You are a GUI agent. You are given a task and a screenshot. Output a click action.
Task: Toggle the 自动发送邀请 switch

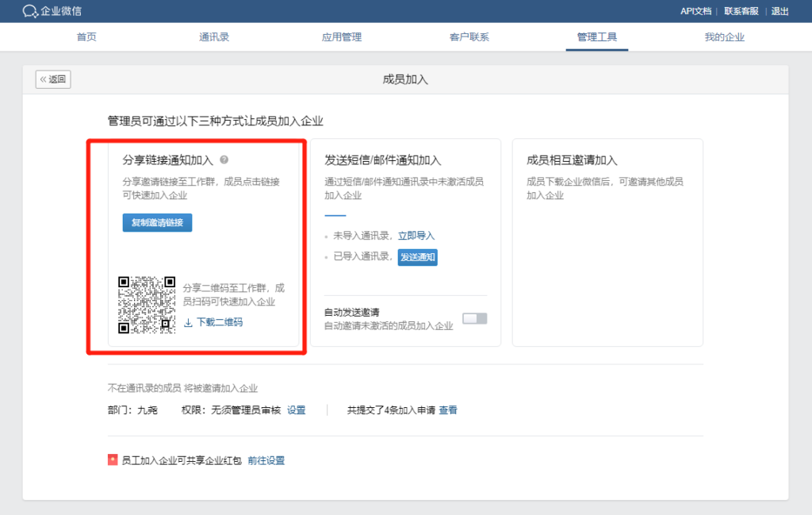(474, 318)
